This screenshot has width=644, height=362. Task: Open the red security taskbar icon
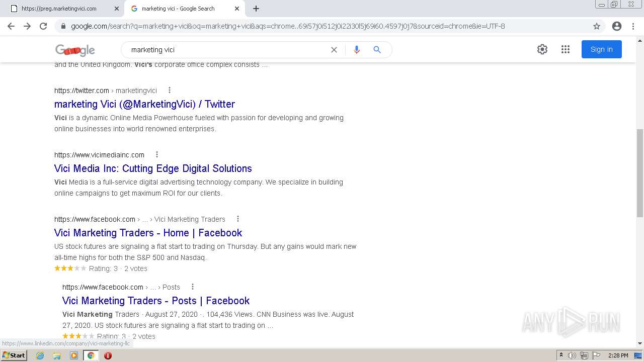(108, 355)
